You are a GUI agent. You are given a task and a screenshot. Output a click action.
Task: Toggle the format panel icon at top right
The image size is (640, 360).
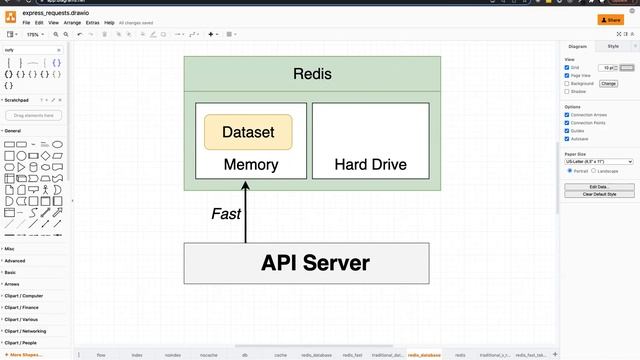click(x=626, y=34)
